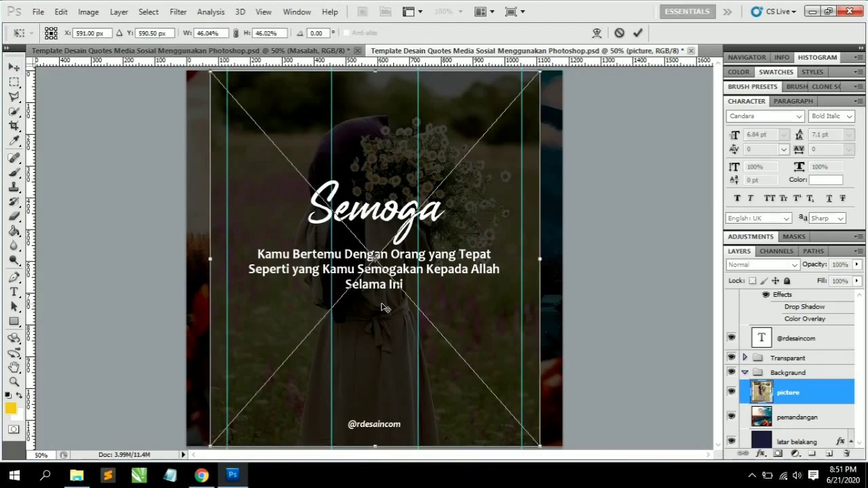Image resolution: width=868 pixels, height=488 pixels.
Task: Delete layer using trash icon
Action: coord(846,453)
